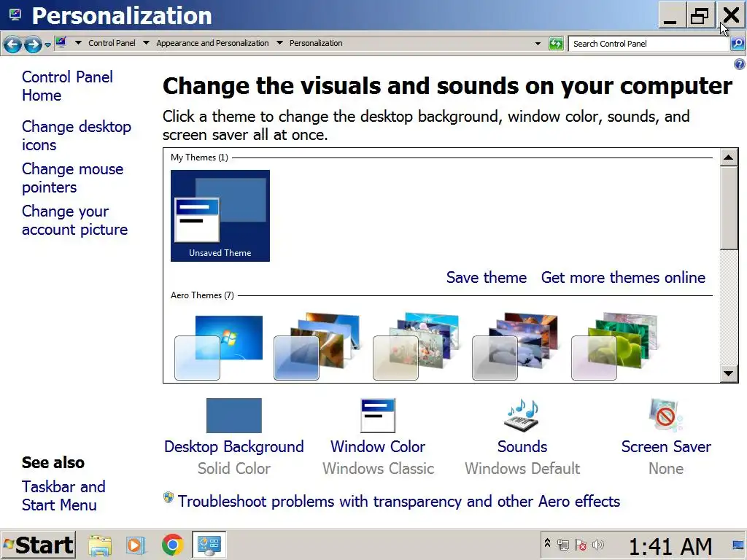This screenshot has width=747, height=560.
Task: Click the Windows Default text
Action: click(522, 469)
